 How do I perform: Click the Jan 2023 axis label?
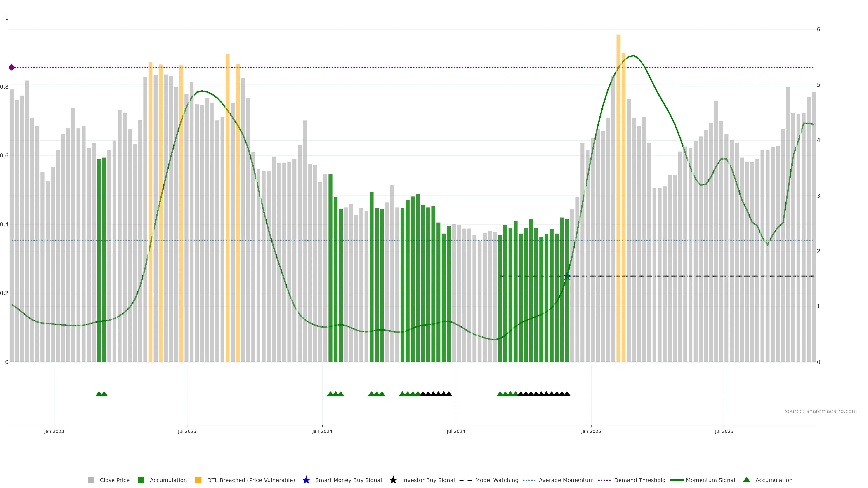54,432
